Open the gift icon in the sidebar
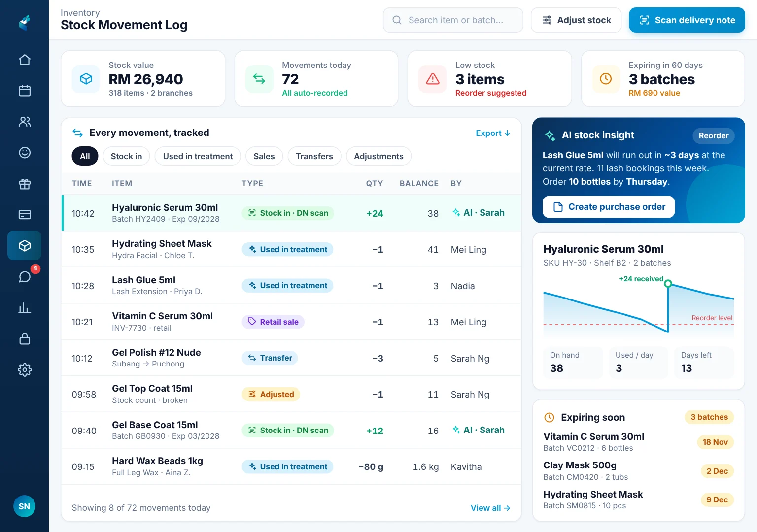The image size is (757, 532). 25,184
